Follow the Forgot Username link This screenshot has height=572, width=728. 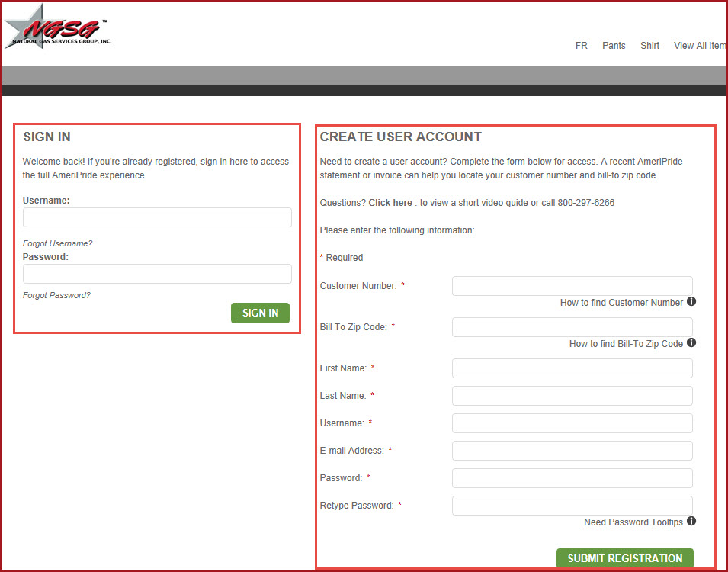(57, 243)
